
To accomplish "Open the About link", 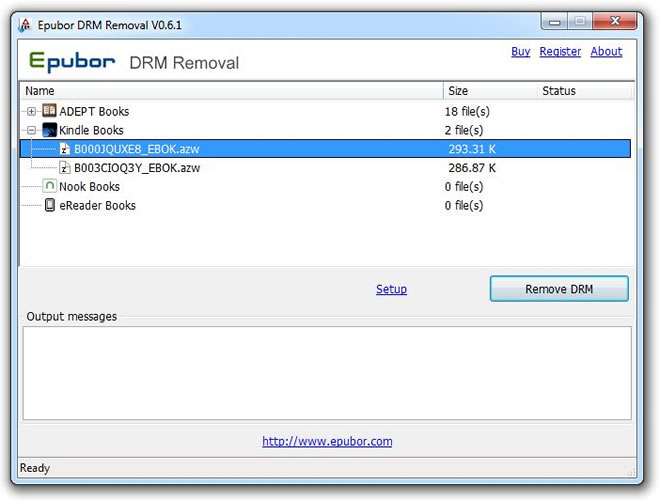I will click(x=606, y=51).
